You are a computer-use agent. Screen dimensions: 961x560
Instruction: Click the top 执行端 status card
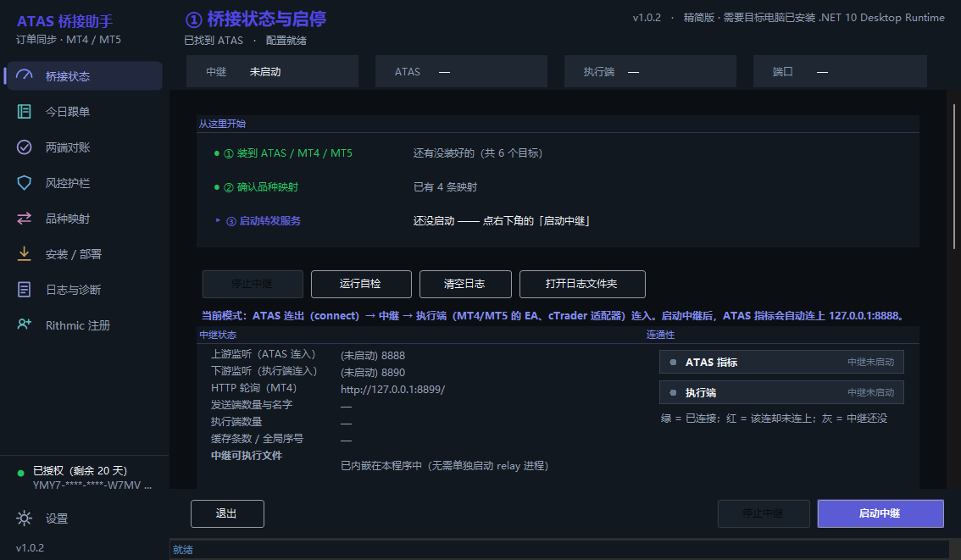pos(650,72)
